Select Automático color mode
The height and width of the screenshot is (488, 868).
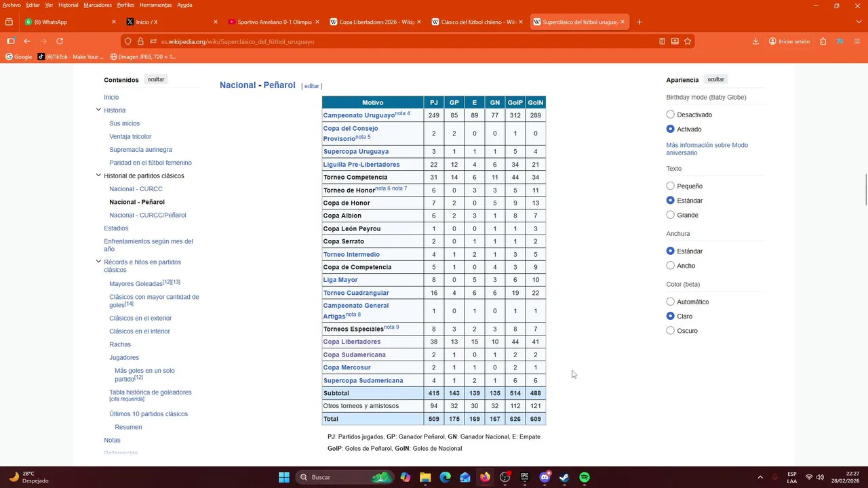tap(670, 302)
